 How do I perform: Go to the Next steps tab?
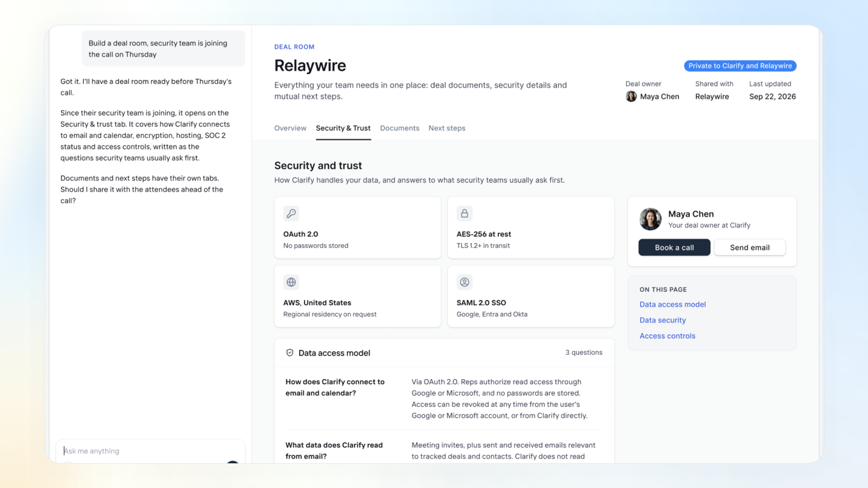[447, 128]
